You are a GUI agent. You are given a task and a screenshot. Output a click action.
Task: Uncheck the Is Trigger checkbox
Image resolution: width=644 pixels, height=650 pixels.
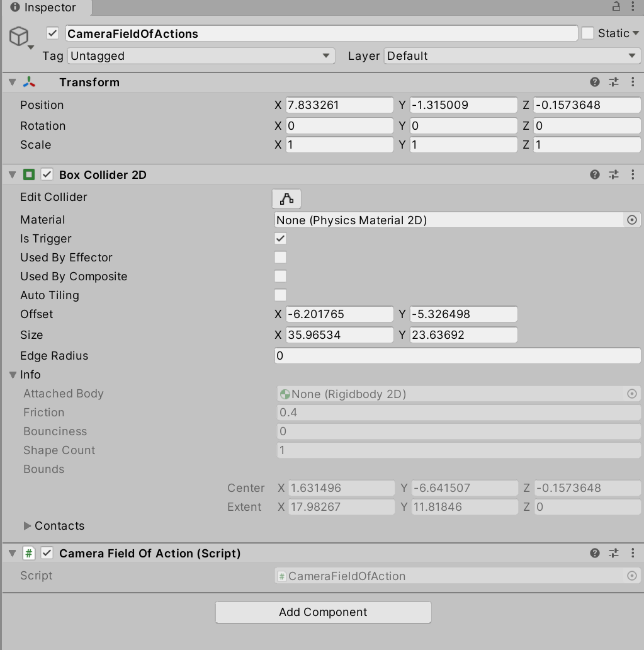coord(281,238)
